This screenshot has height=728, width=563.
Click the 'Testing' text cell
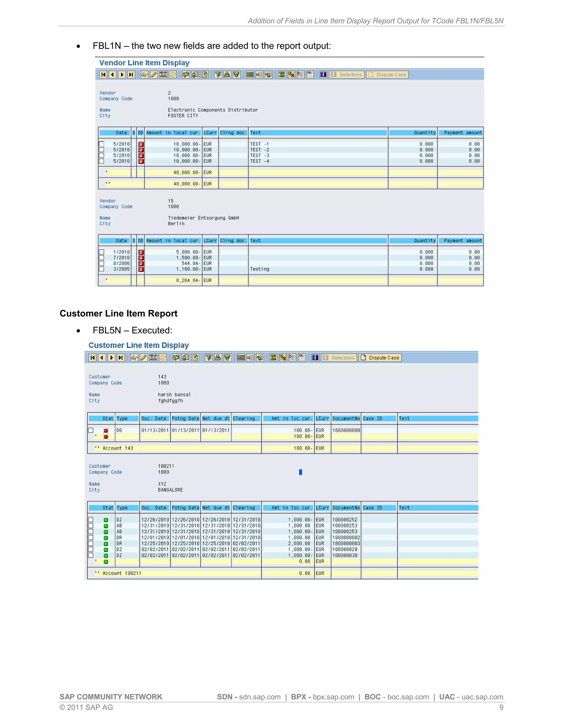pos(260,269)
